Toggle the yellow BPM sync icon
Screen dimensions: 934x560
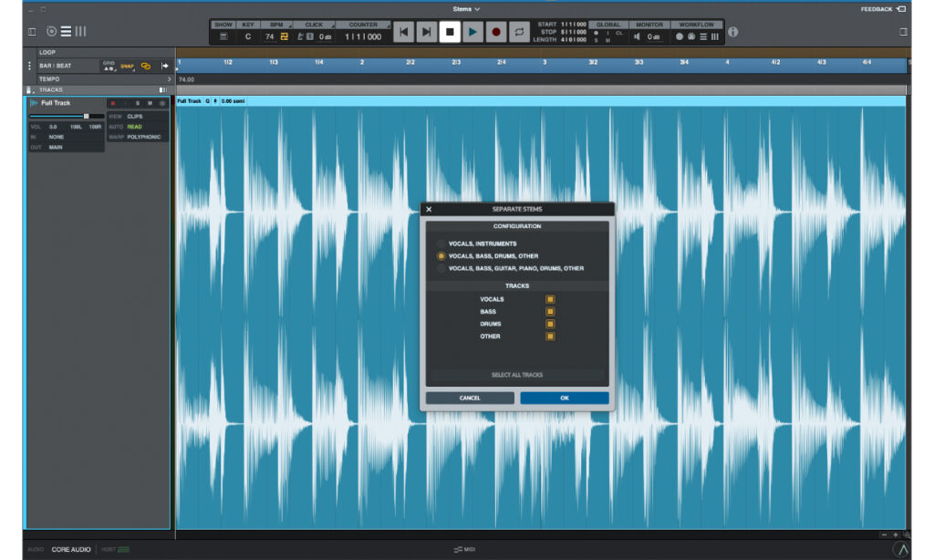click(285, 36)
